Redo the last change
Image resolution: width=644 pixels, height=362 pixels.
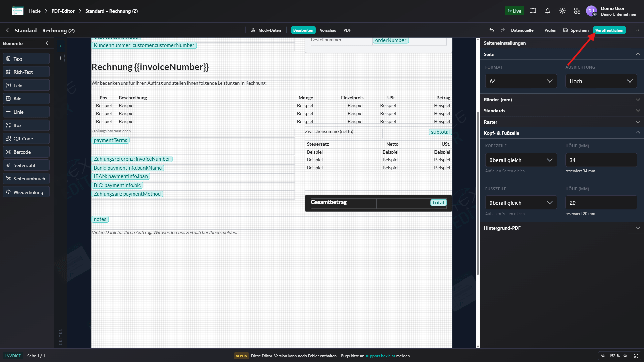pos(503,30)
